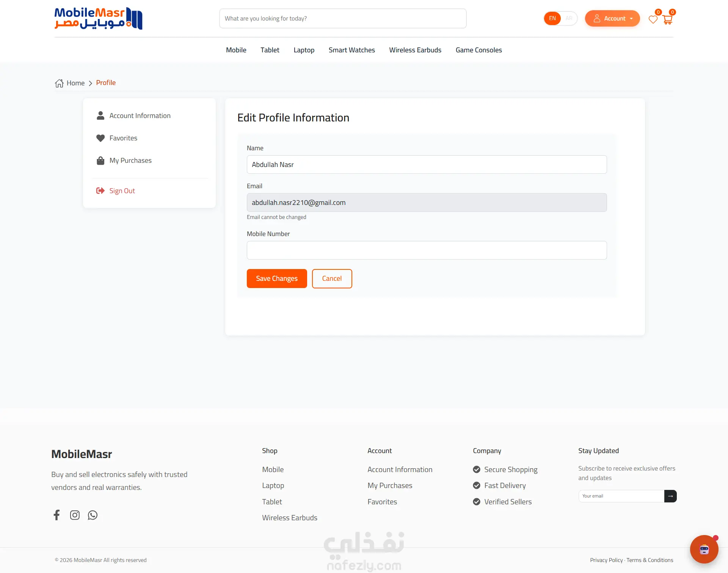Click Sign Out in sidebar
Screen dimensions: 728x573
[122, 191]
